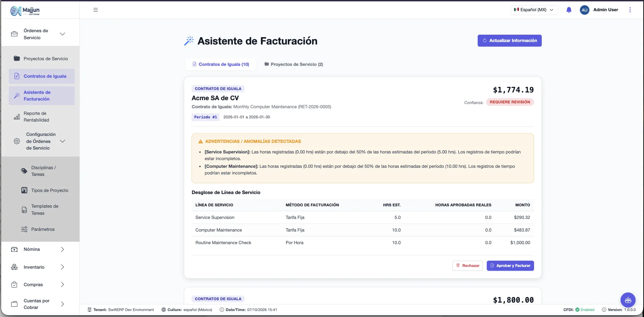This screenshot has height=317, width=644.
Task: Click the Período #1 badge
Action: click(206, 117)
